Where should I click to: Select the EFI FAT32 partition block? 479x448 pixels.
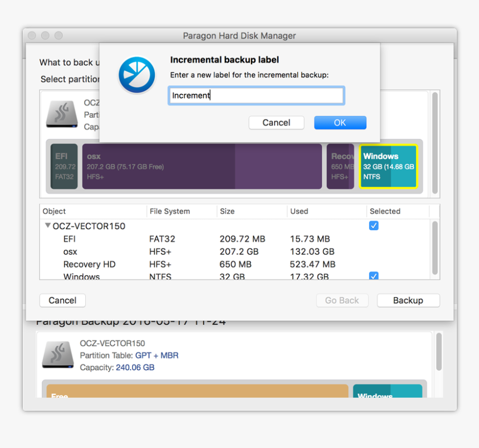[x=63, y=167]
